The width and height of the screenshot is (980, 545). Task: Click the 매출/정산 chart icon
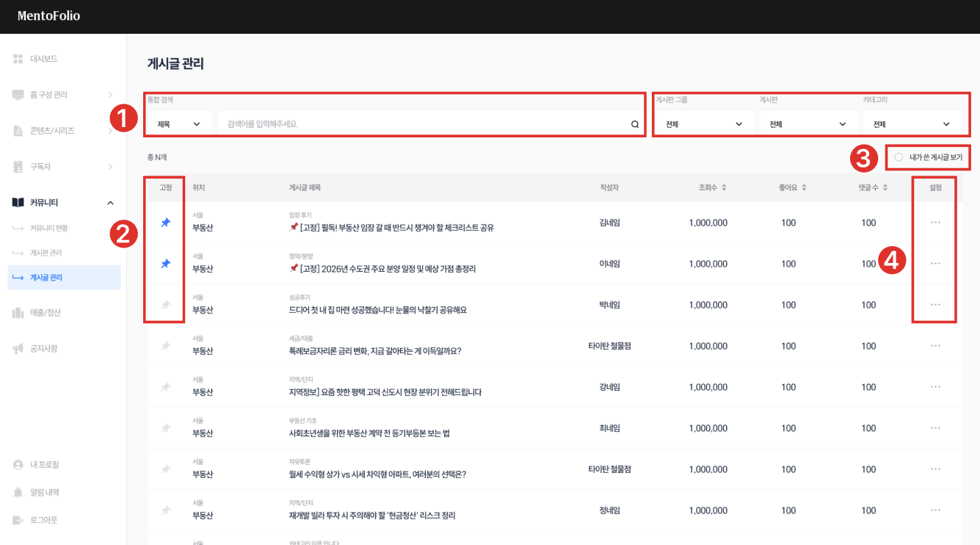tap(18, 313)
